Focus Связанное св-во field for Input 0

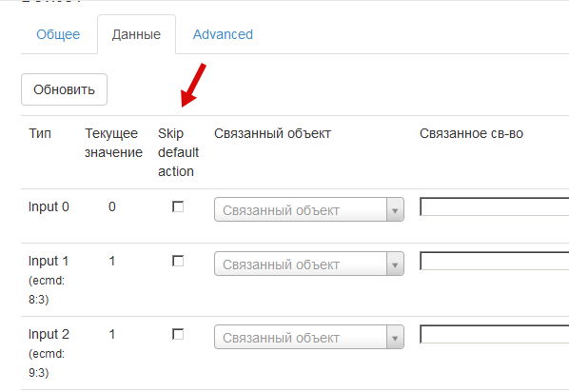(x=494, y=206)
